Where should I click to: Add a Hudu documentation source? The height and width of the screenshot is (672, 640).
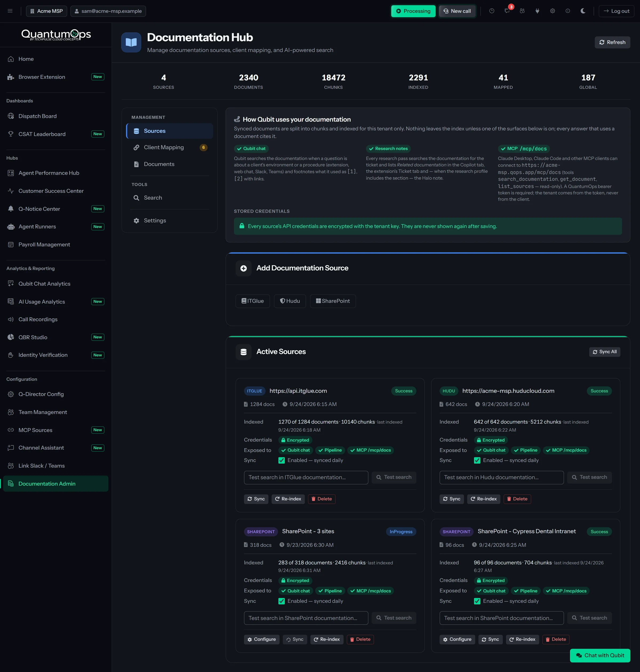click(x=290, y=301)
